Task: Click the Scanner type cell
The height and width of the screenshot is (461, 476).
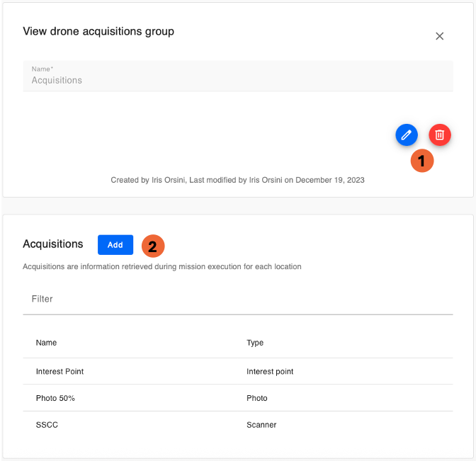Action: [261, 425]
